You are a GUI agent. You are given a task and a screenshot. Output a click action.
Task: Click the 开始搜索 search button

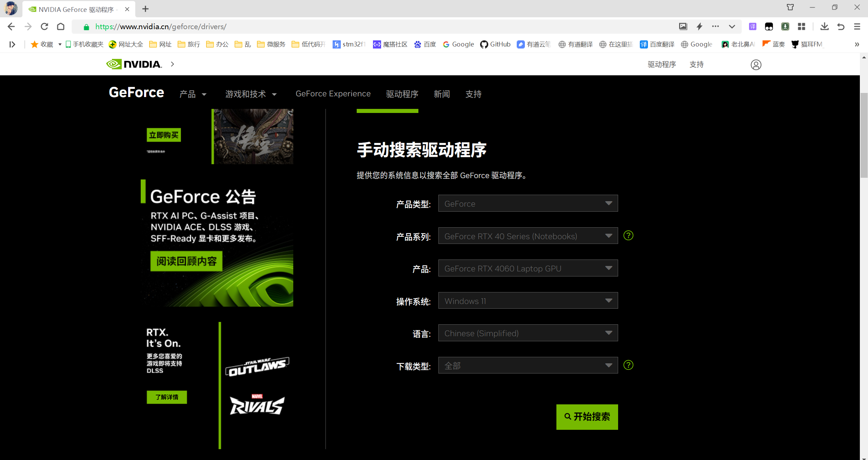(x=587, y=417)
